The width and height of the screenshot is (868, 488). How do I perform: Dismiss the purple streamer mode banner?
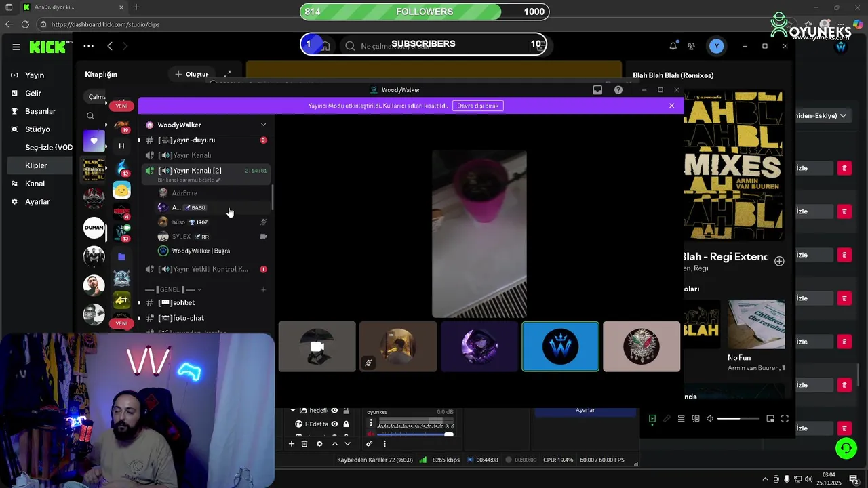pyautogui.click(x=671, y=106)
